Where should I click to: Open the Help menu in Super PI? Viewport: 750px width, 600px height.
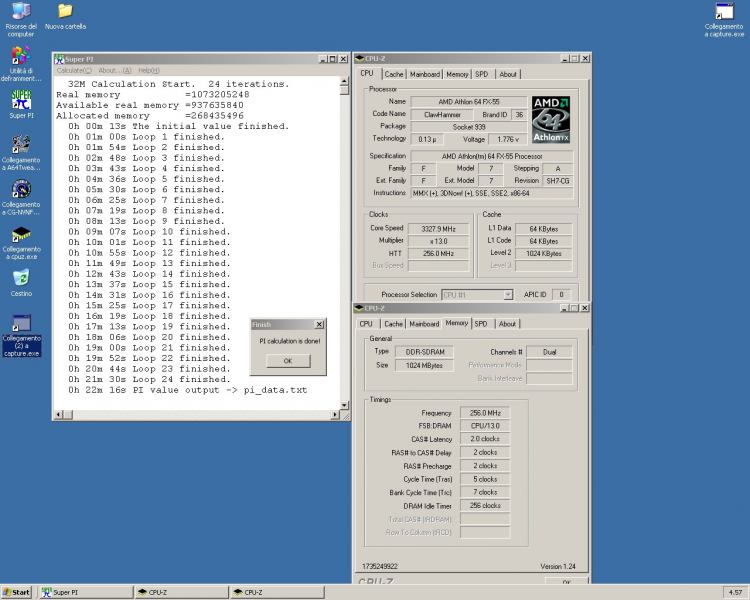click(149, 70)
